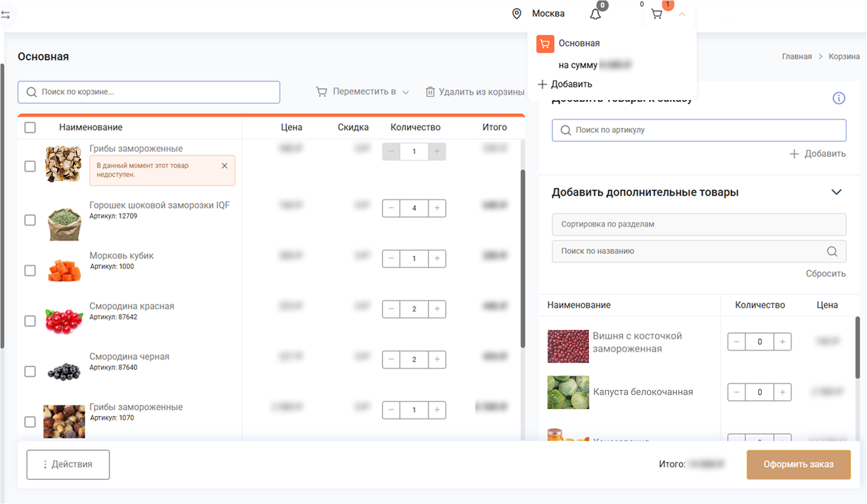867x504 pixels.
Task: Click the trash icon to delete from cart
Action: [x=430, y=92]
